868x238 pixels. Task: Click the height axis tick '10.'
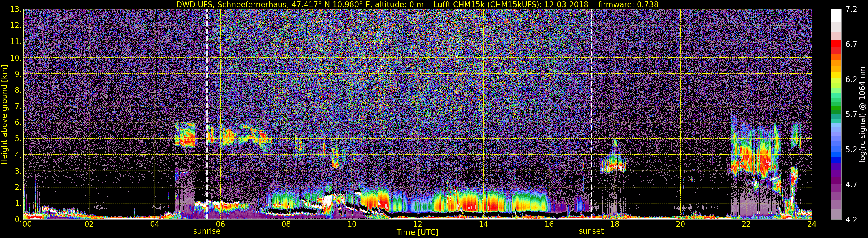pyautogui.click(x=16, y=58)
